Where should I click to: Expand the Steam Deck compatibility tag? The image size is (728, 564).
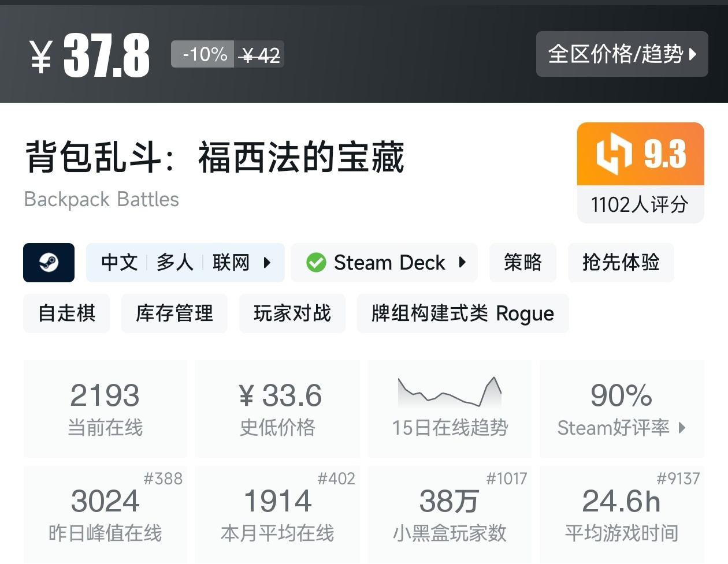(x=384, y=263)
